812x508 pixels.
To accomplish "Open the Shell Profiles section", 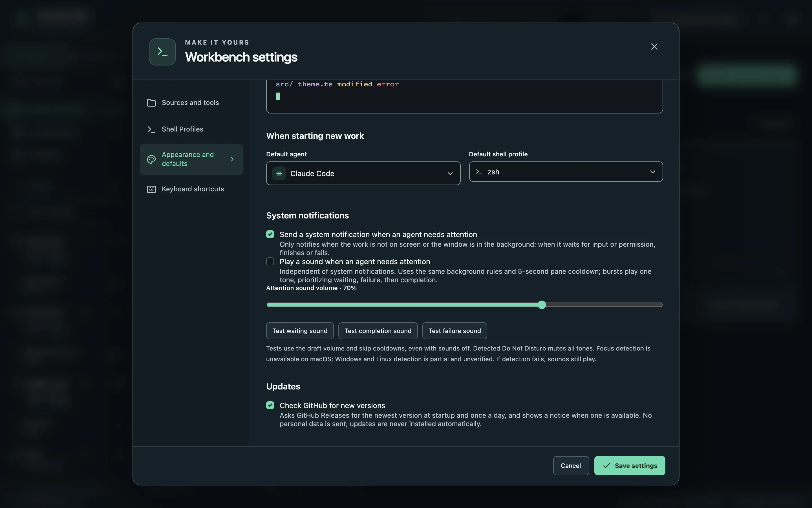I will coord(191,129).
